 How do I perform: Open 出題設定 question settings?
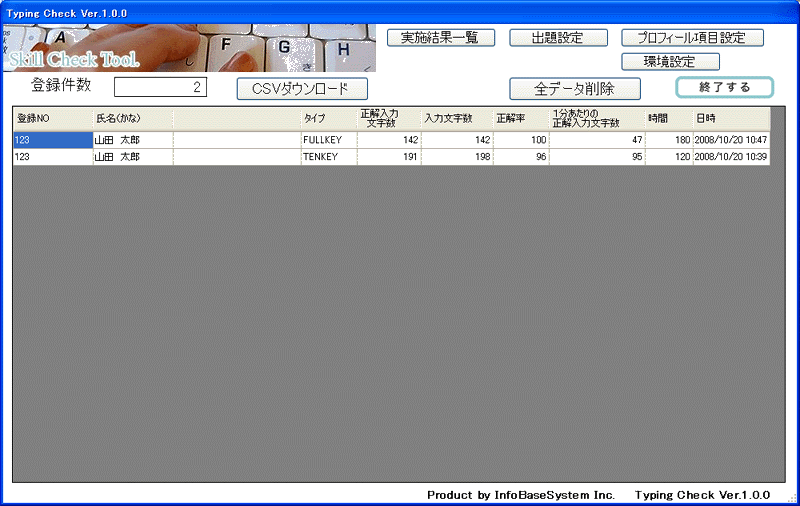tap(558, 38)
